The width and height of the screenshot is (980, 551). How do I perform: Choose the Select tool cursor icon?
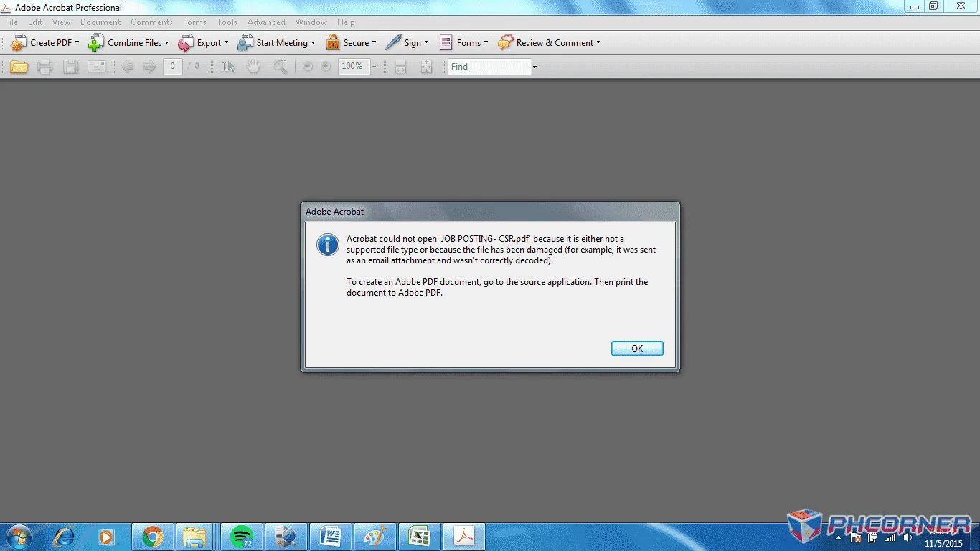tap(228, 67)
